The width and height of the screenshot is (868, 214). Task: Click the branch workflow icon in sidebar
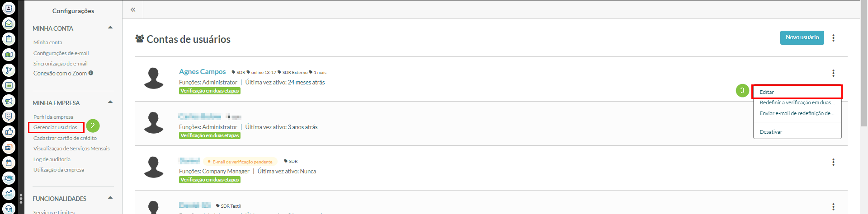[9, 70]
